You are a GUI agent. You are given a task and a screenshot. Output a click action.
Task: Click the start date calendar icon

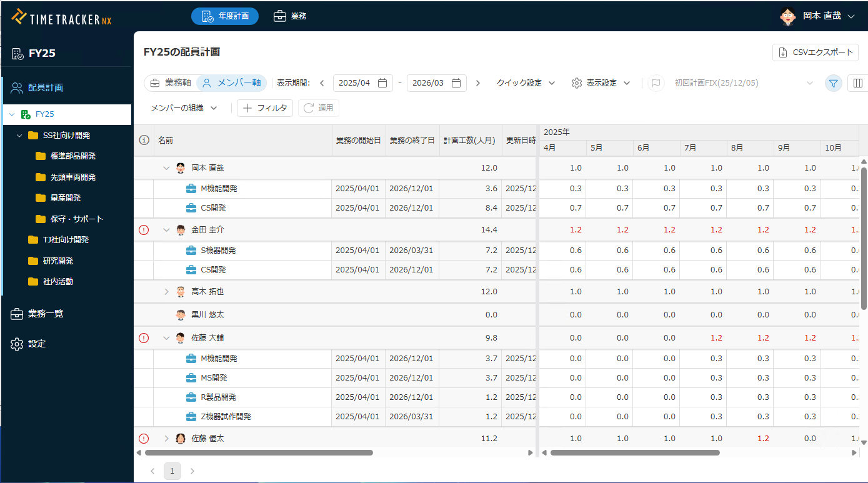(382, 83)
